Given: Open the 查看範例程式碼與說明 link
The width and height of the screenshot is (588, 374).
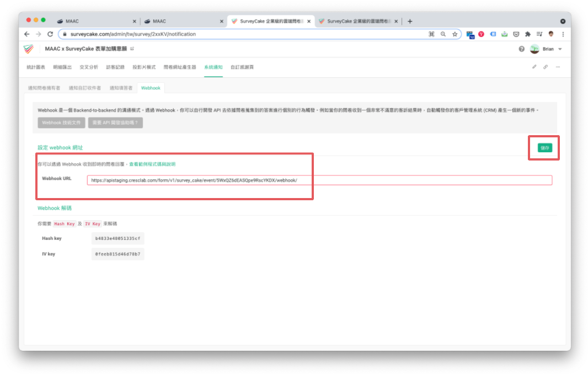Looking at the screenshot, I should (152, 164).
